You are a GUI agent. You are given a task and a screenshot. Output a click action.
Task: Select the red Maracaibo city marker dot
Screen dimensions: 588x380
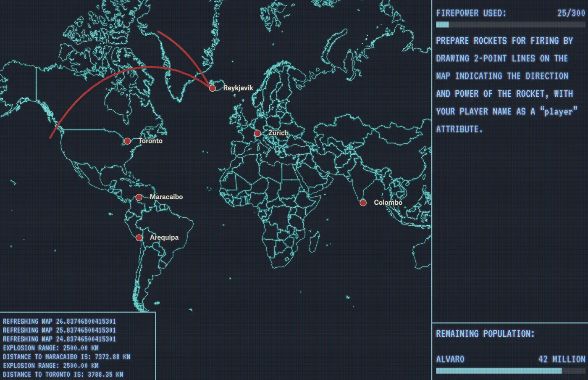tap(139, 197)
